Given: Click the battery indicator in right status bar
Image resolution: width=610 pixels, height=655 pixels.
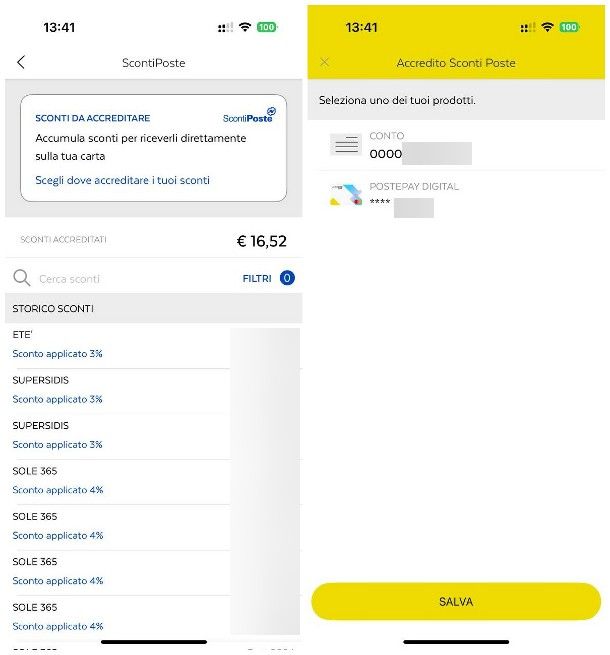Looking at the screenshot, I should pyautogui.click(x=570, y=27).
